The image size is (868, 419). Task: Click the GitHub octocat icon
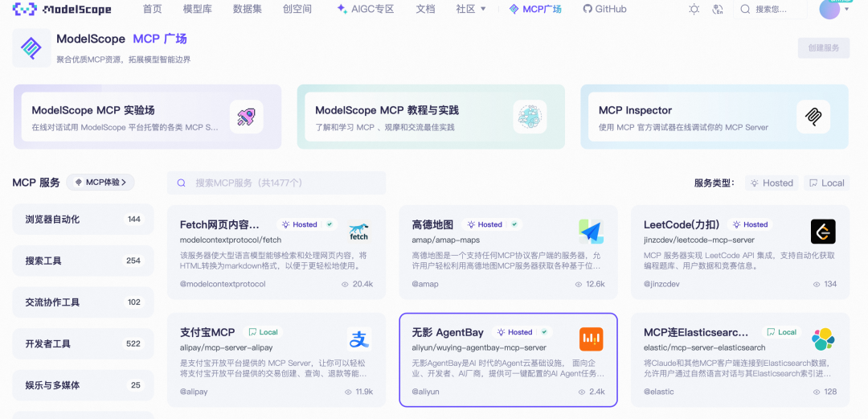[588, 10]
